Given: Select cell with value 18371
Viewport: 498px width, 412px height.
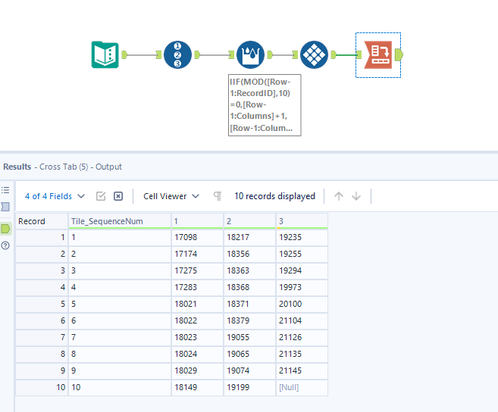Looking at the screenshot, I should pyautogui.click(x=250, y=304).
